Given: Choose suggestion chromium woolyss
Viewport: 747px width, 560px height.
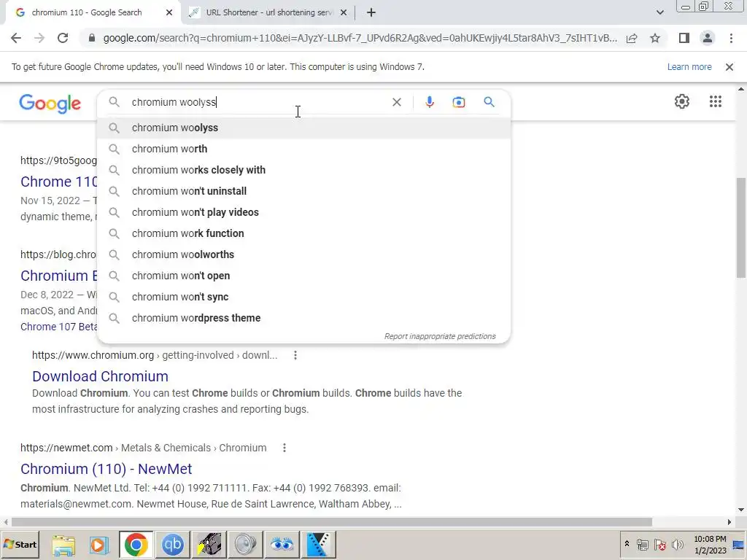Looking at the screenshot, I should point(303,128).
